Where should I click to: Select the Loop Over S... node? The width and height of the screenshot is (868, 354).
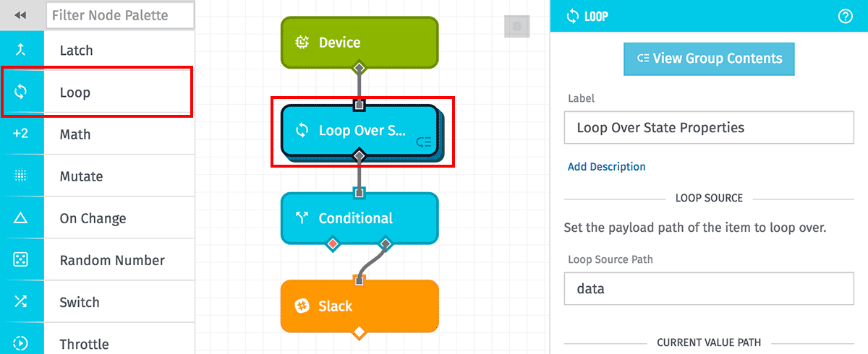click(x=359, y=131)
